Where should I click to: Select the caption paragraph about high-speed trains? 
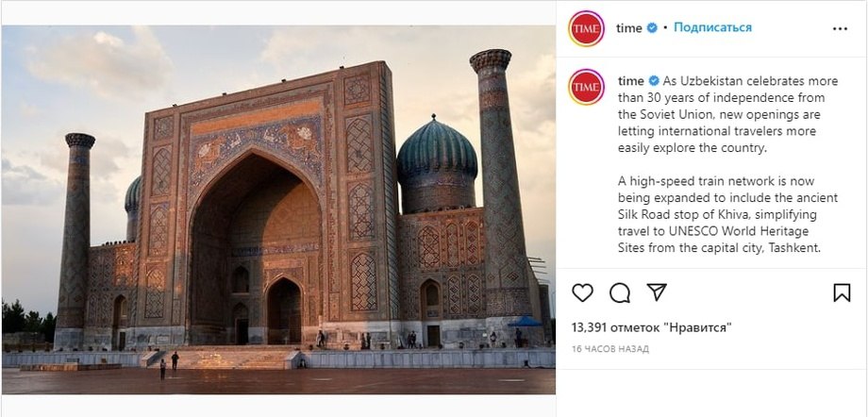pyautogui.click(x=709, y=214)
